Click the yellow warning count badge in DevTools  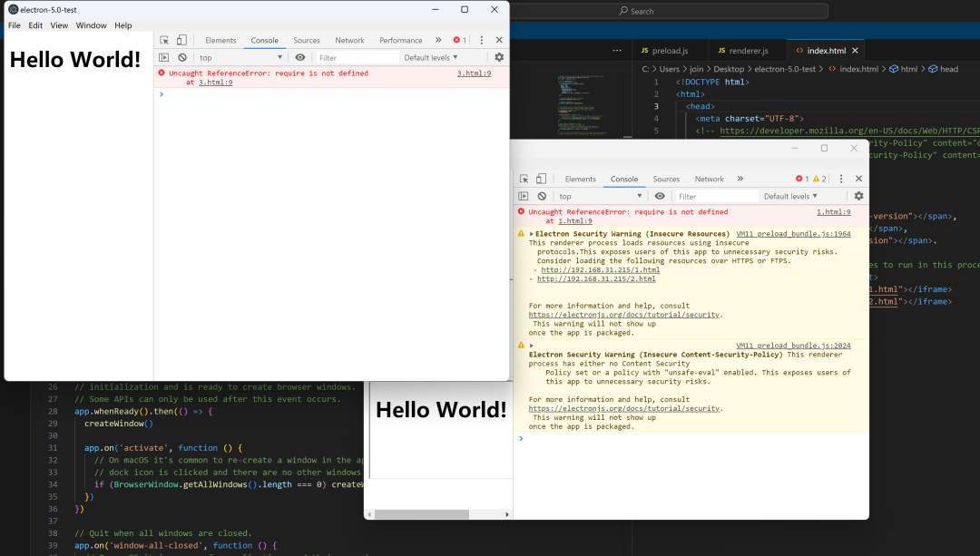[818, 179]
